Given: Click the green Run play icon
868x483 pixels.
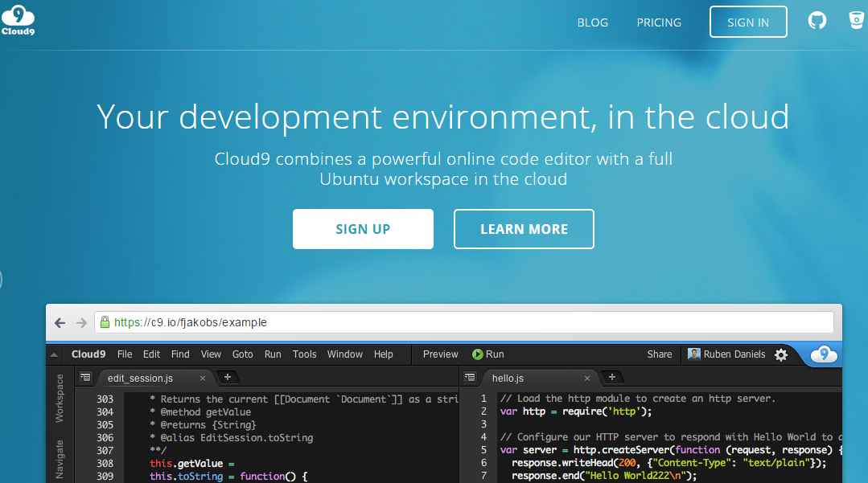Looking at the screenshot, I should (477, 354).
